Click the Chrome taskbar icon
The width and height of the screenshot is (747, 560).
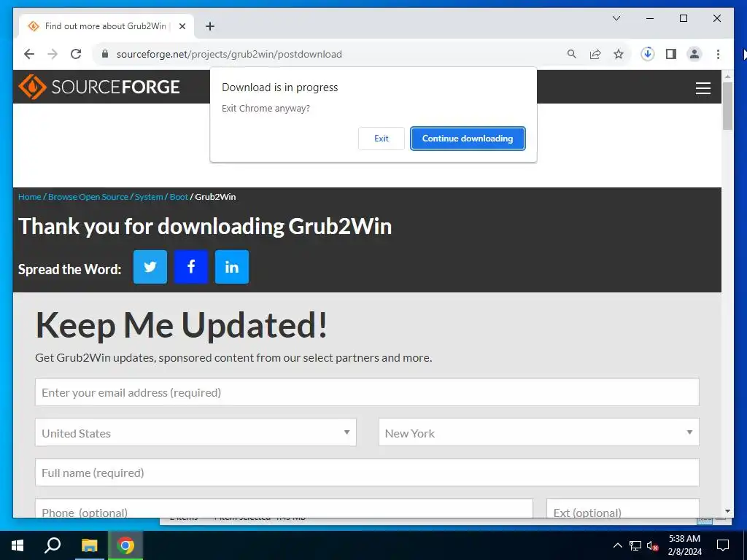(x=125, y=545)
